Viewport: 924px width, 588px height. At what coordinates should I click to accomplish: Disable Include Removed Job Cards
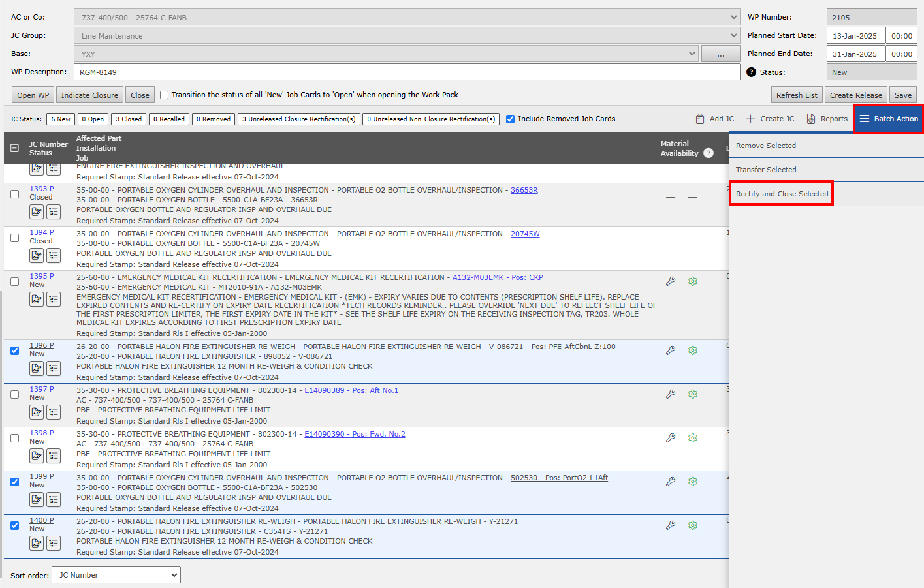[x=510, y=119]
